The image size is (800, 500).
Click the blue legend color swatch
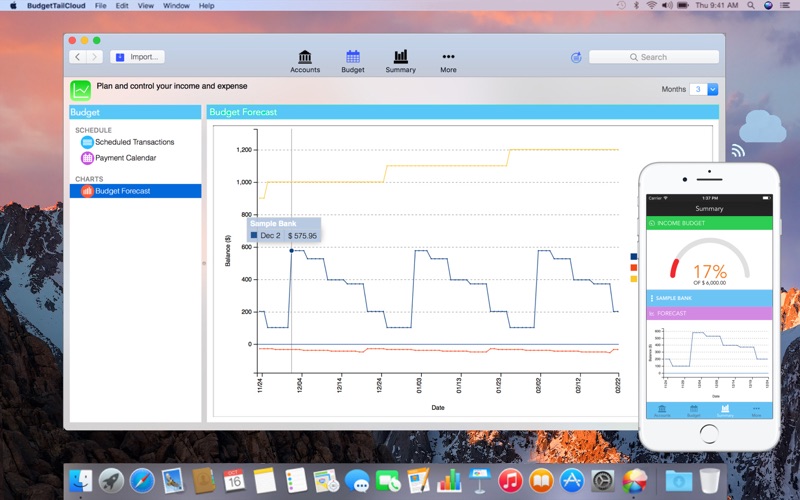(x=634, y=257)
